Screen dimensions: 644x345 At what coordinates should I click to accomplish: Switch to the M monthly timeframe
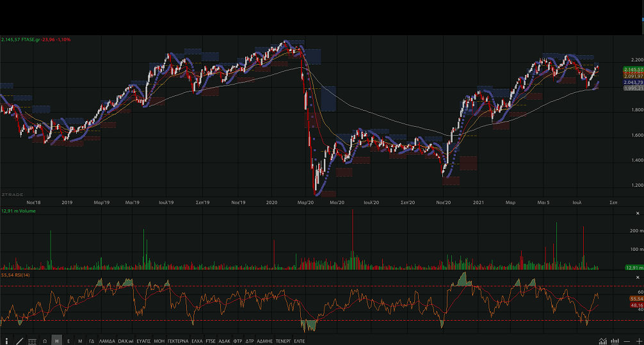pos(80,341)
